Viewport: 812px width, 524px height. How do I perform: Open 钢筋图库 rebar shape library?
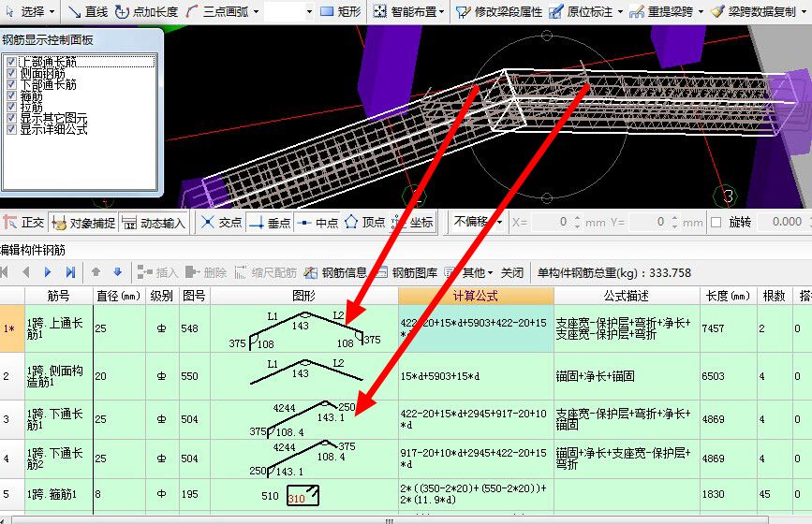pos(406,272)
